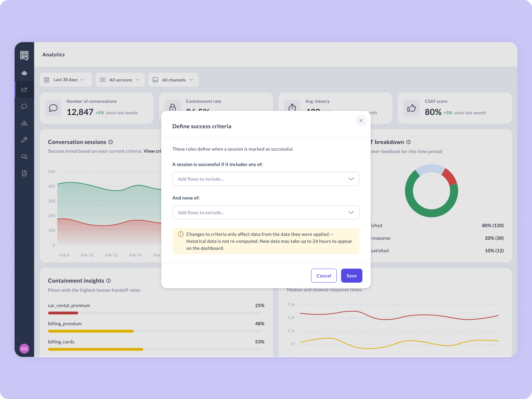Expand the Last 30 days date filter
This screenshot has width=532, height=399.
[x=66, y=80]
